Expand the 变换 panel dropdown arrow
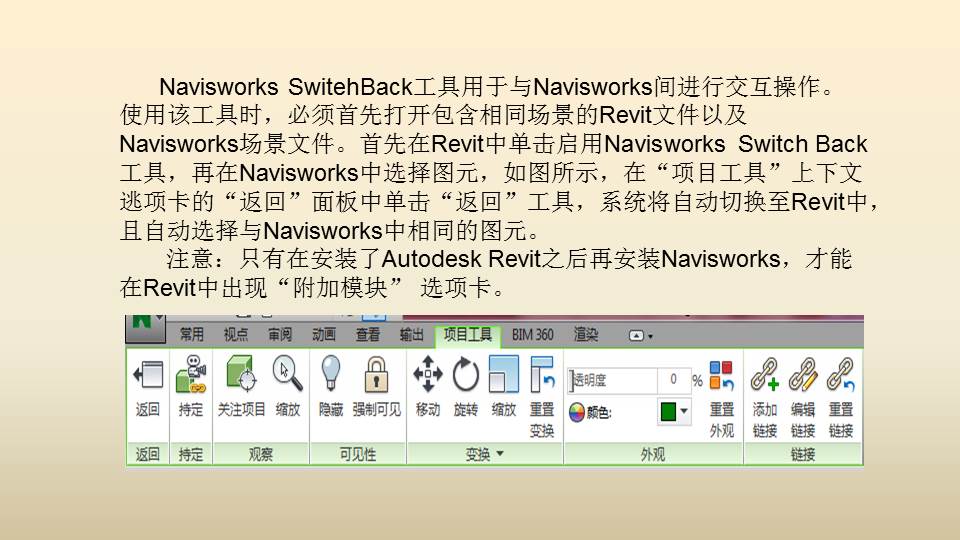 pyautogui.click(x=500, y=454)
